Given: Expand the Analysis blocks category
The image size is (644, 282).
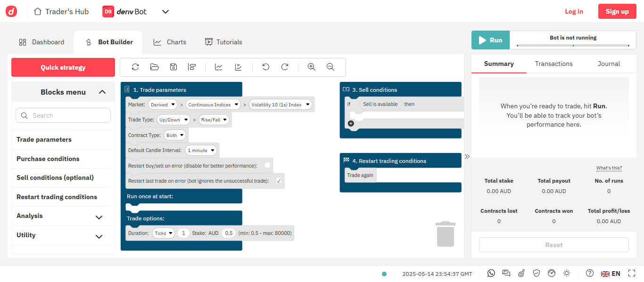Looking at the screenshot, I should pos(99,217).
